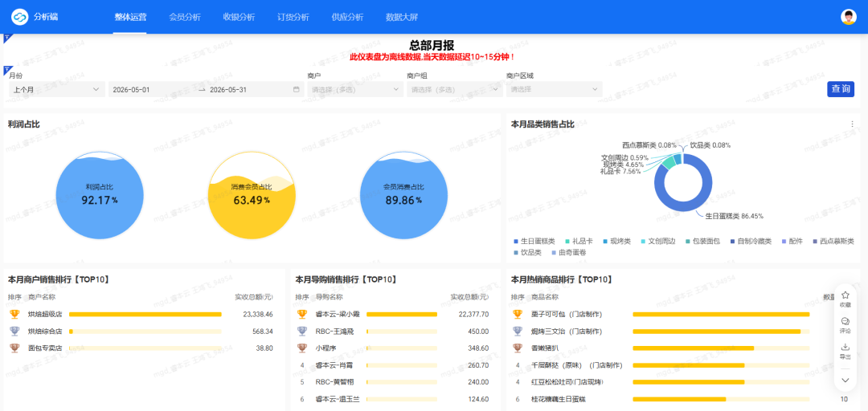Viewport: 868px width, 411px height.
Task: Click the 面包专卖店 row name
Action: (45, 348)
